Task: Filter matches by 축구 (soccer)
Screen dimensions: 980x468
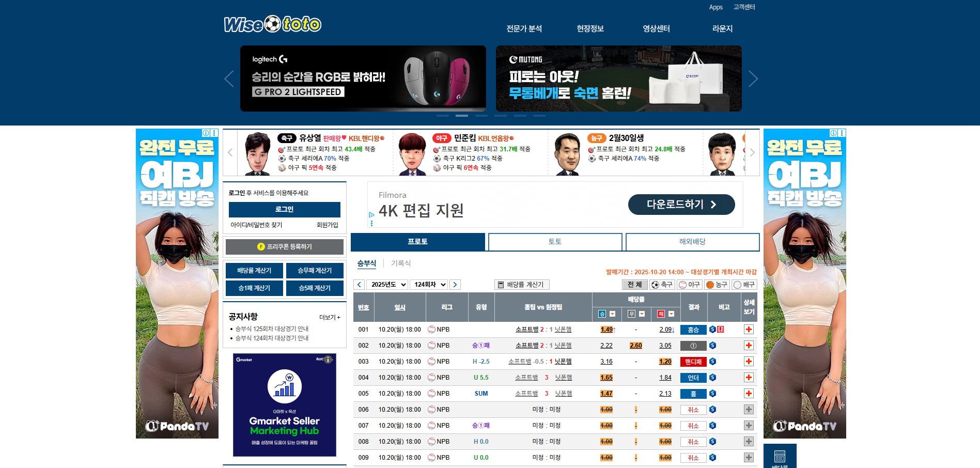Action: (x=662, y=285)
